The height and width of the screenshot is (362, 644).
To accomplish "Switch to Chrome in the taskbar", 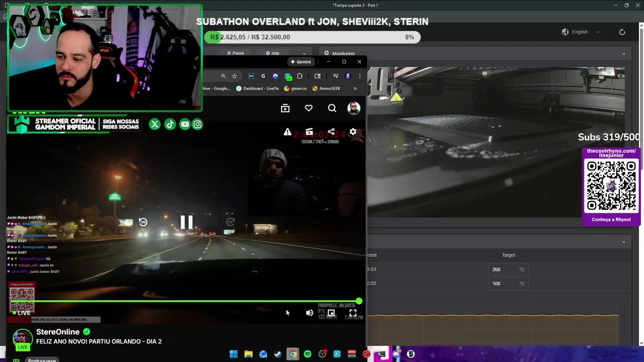I will pos(292,354).
